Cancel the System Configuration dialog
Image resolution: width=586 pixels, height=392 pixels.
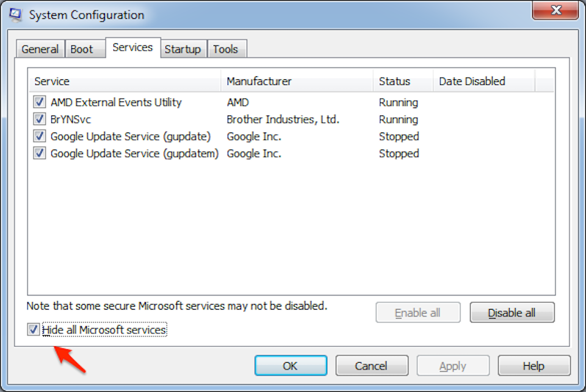click(x=371, y=366)
